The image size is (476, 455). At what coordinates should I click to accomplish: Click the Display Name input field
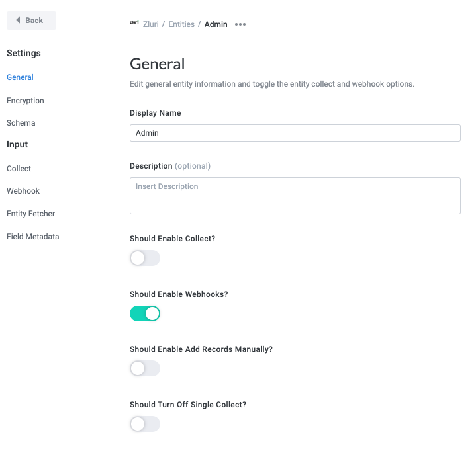click(295, 133)
